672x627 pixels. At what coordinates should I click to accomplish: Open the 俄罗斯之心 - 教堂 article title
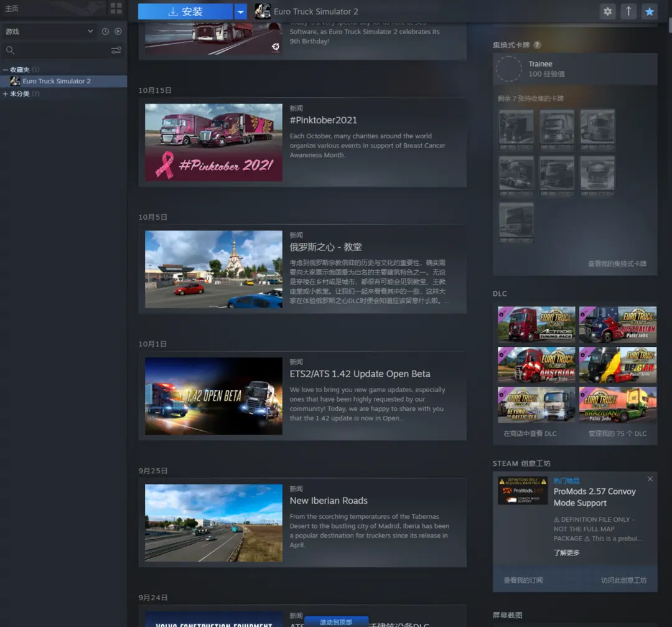click(x=325, y=247)
